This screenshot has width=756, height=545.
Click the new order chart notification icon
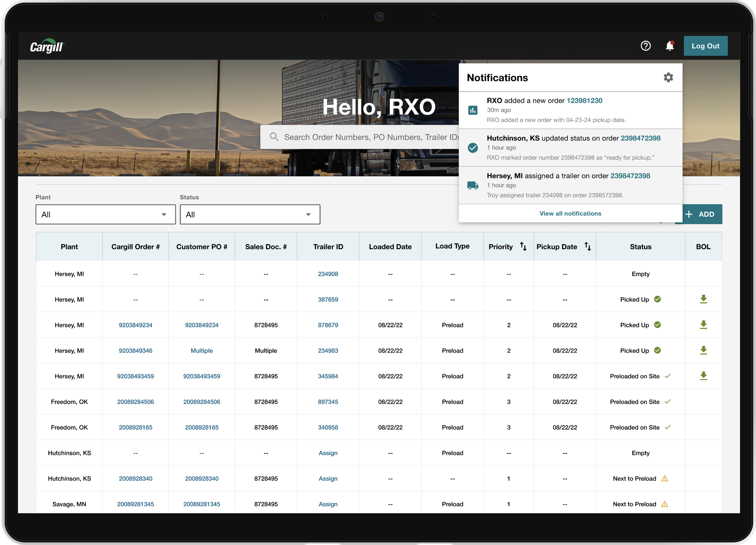(x=473, y=110)
